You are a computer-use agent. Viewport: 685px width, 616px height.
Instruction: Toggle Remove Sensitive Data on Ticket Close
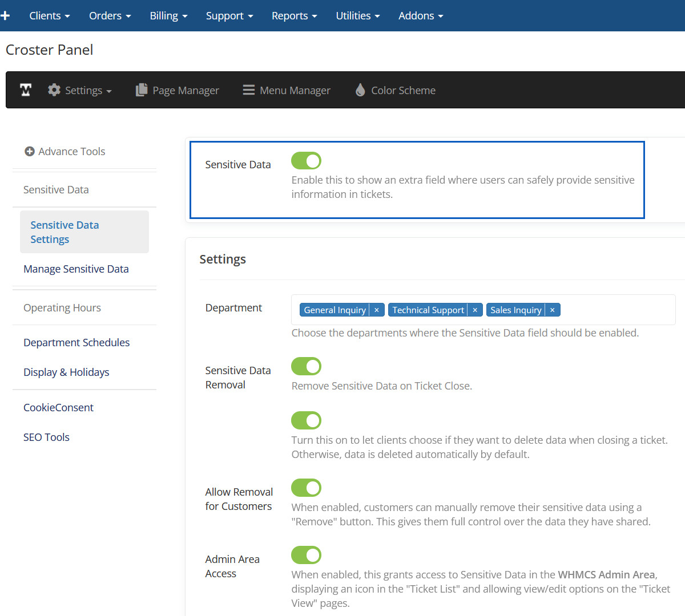coord(307,366)
